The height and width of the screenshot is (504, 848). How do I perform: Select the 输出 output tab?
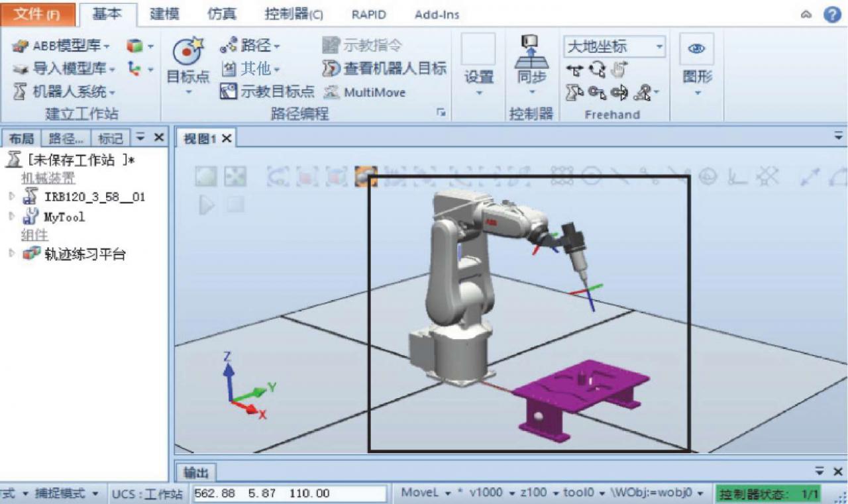click(x=196, y=472)
